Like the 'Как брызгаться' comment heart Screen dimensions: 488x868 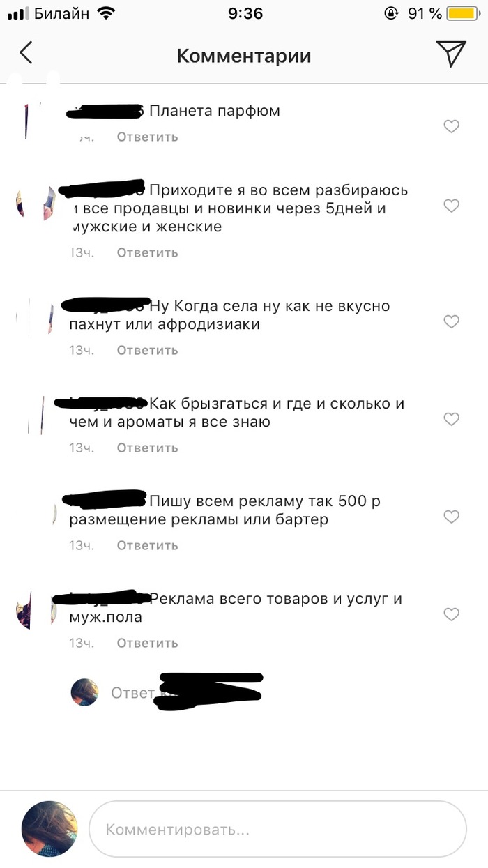click(x=452, y=419)
